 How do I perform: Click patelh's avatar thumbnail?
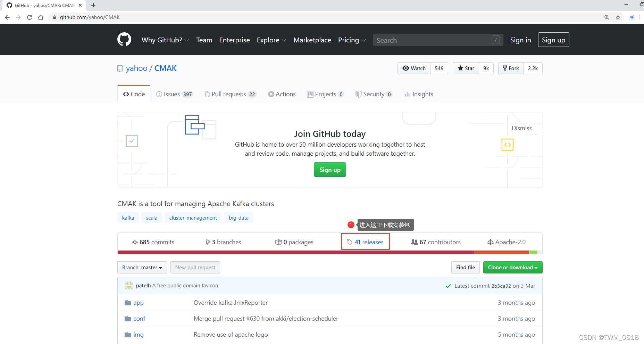click(129, 286)
